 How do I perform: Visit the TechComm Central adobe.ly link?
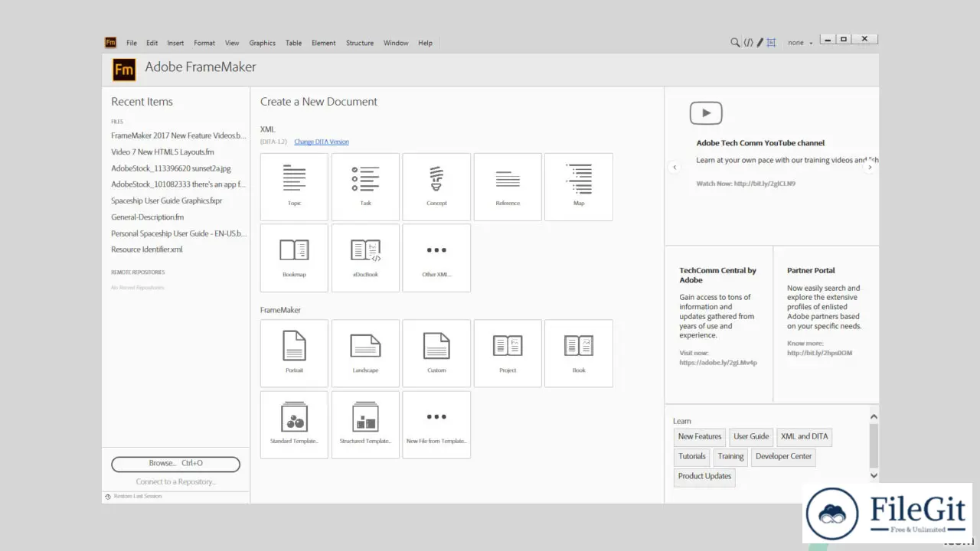click(x=718, y=363)
